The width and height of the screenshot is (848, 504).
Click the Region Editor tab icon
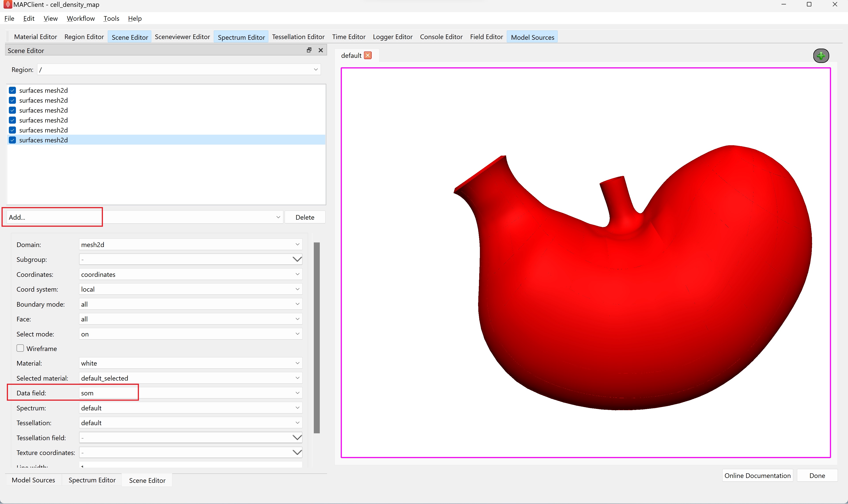(84, 37)
